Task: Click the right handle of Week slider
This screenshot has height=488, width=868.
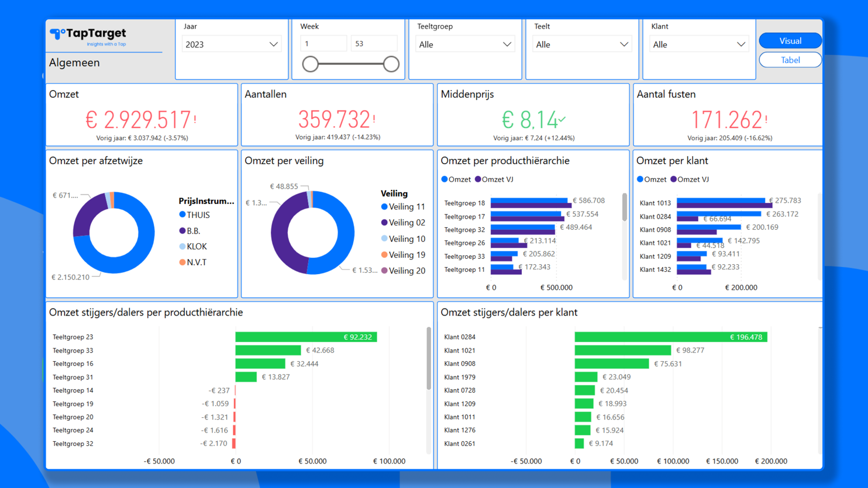Action: 391,64
